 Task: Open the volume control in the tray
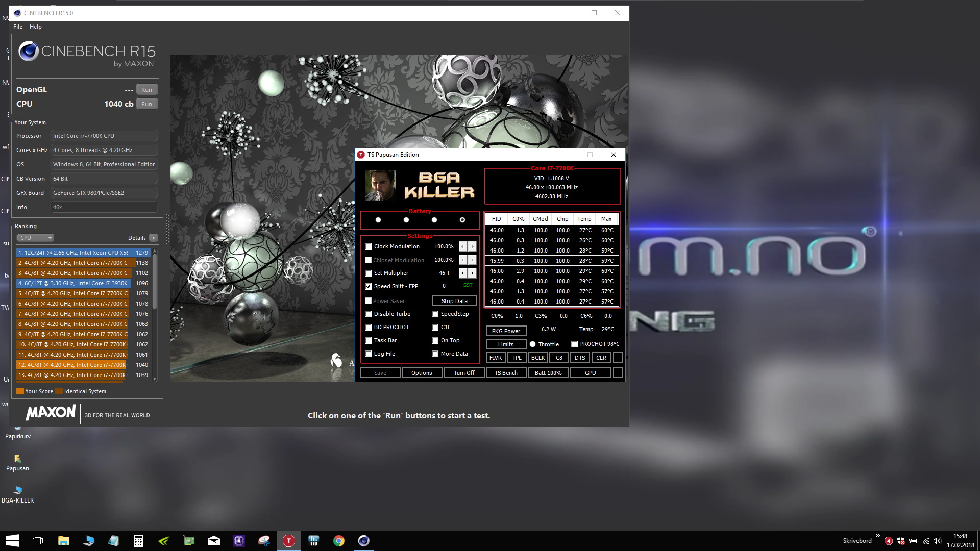tap(937, 541)
